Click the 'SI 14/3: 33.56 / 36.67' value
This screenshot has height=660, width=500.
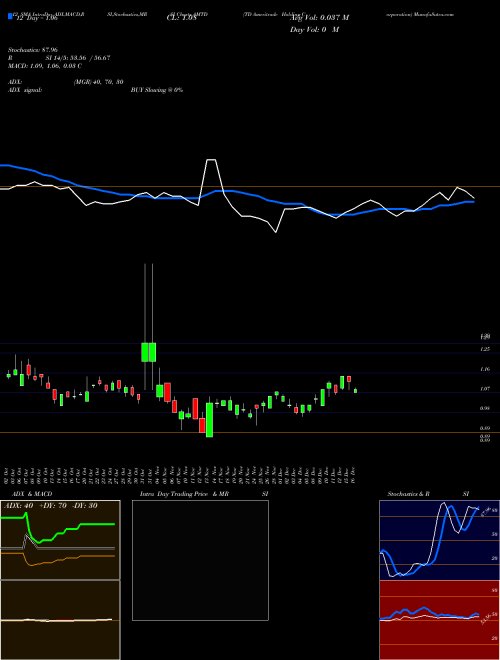(78, 58)
